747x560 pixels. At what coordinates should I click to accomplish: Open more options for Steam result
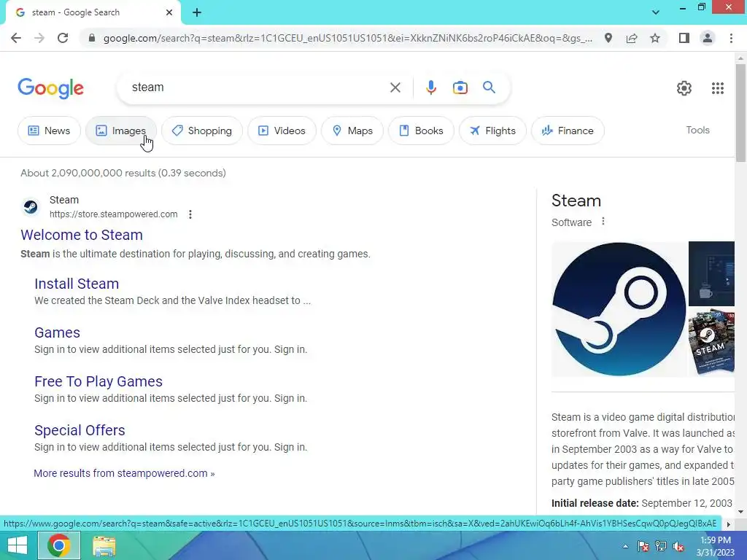tap(190, 214)
